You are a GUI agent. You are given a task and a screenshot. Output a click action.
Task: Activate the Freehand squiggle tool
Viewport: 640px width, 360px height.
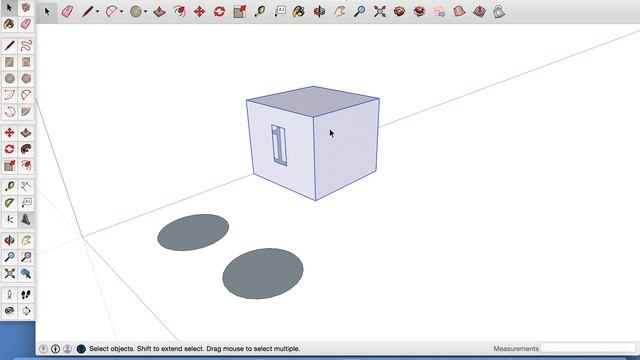click(26, 45)
